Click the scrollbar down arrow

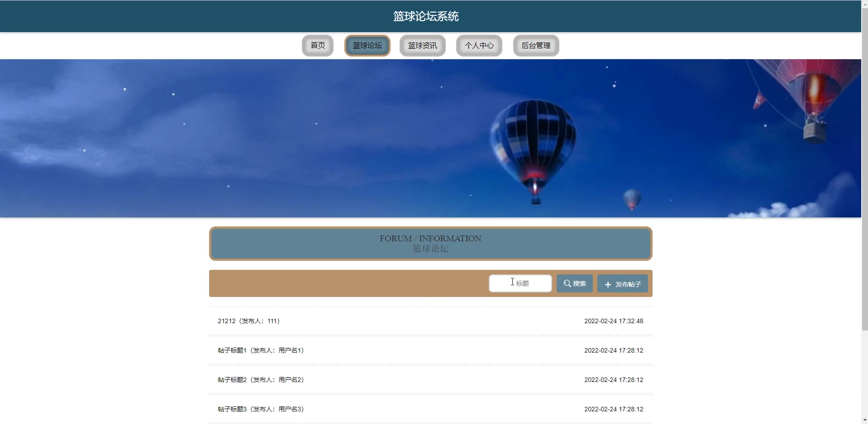(864, 420)
